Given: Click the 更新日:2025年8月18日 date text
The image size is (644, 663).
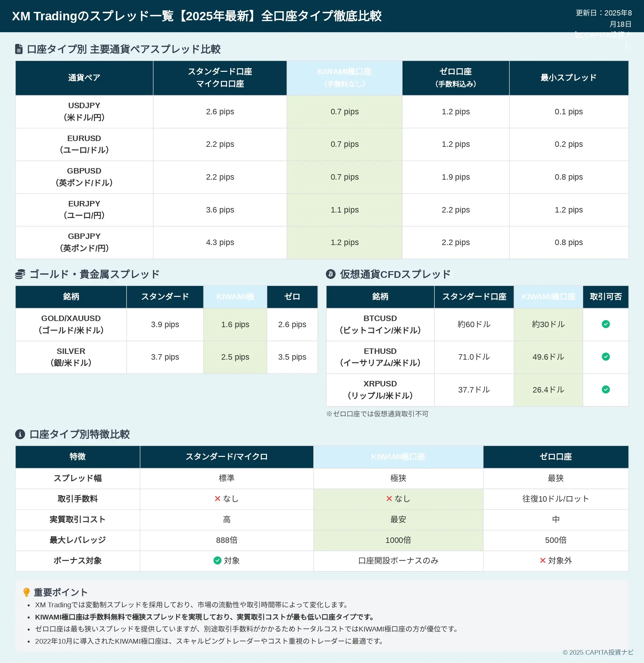Looking at the screenshot, I should tap(603, 18).
